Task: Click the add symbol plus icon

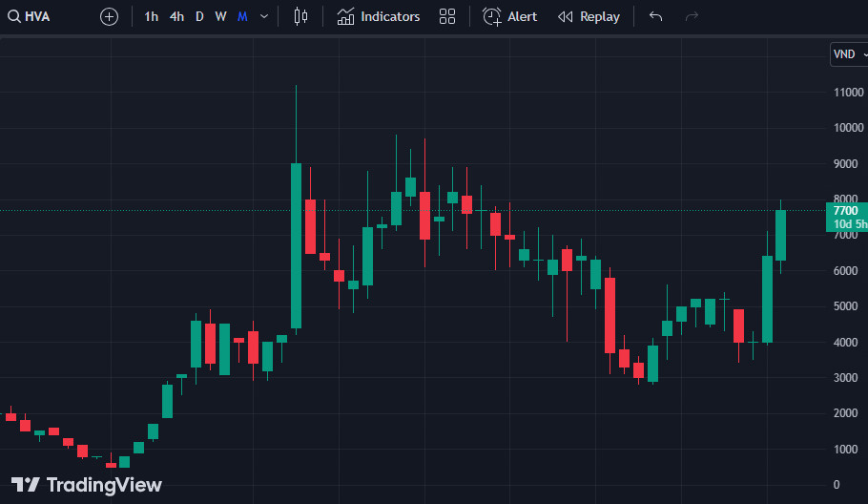Action: click(109, 16)
